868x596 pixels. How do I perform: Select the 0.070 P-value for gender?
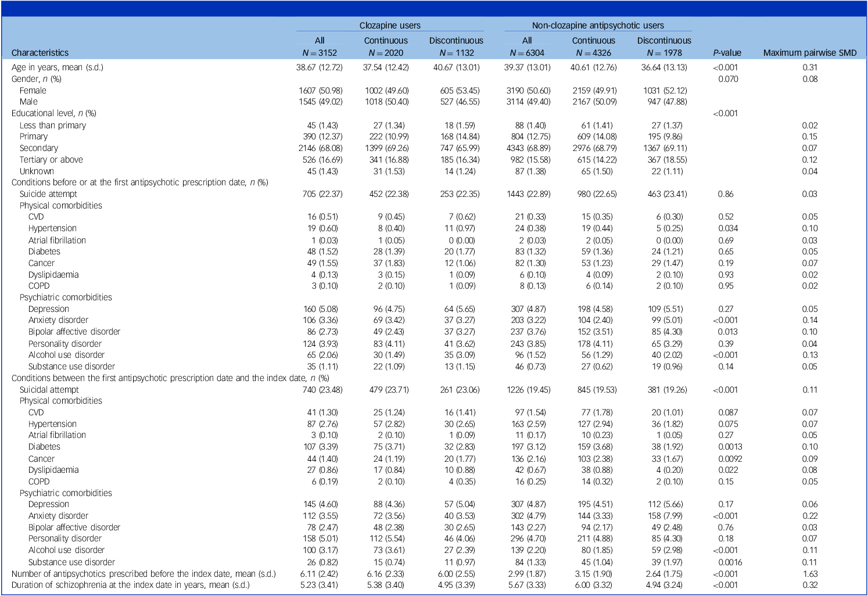(728, 79)
